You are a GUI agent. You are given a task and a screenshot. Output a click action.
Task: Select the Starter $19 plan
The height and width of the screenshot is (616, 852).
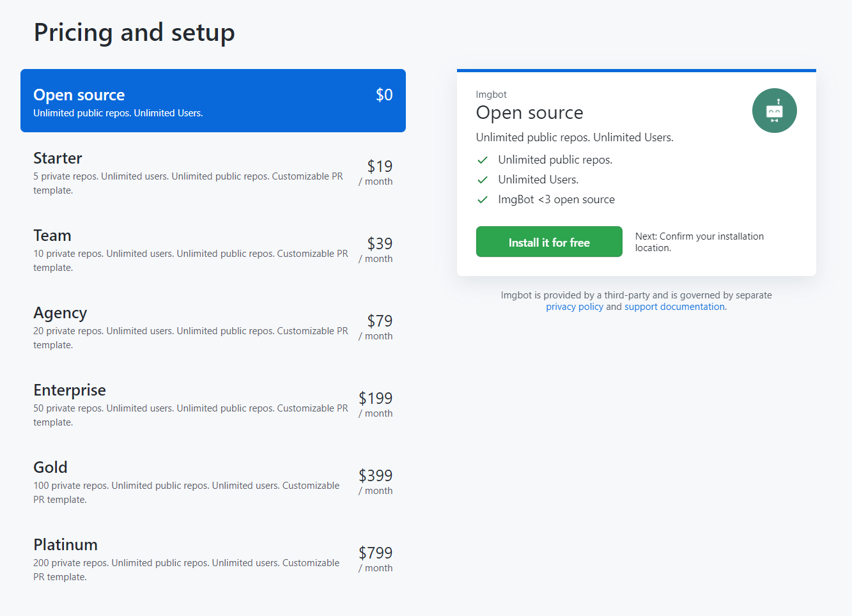tap(213, 173)
